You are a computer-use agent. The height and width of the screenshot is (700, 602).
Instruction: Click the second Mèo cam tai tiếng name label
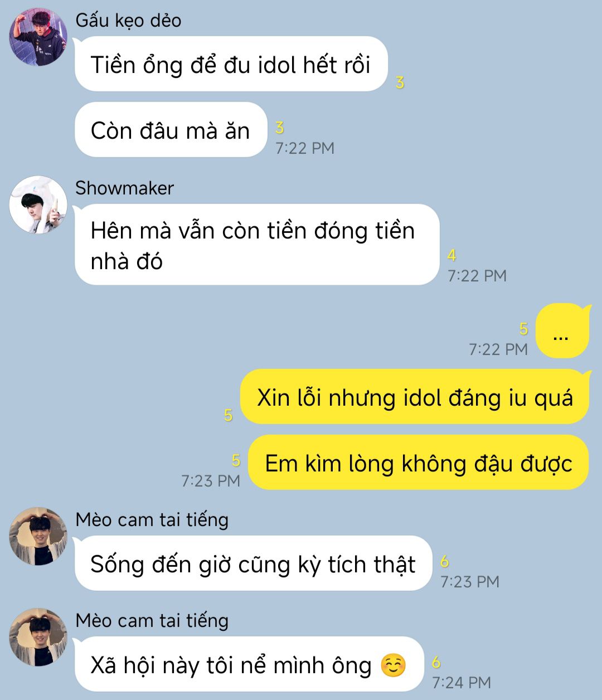152,621
